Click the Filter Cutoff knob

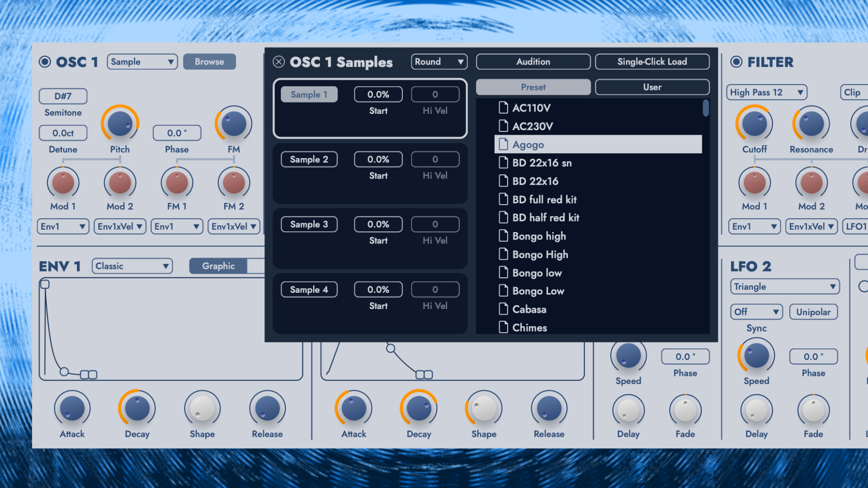755,123
